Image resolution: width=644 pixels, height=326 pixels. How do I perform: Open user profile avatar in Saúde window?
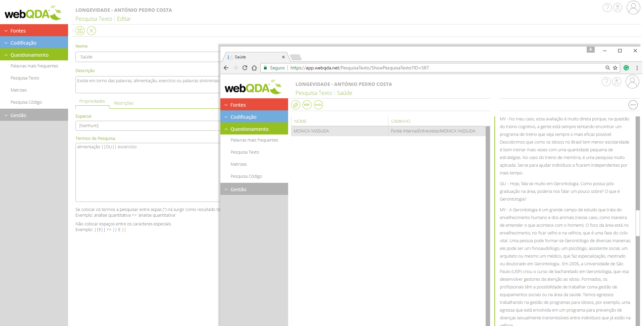(x=632, y=81)
